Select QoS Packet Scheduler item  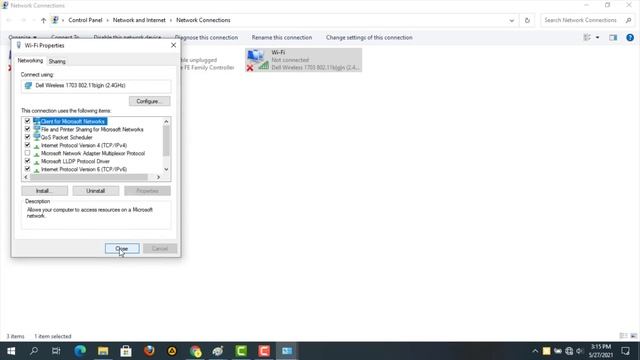click(67, 138)
